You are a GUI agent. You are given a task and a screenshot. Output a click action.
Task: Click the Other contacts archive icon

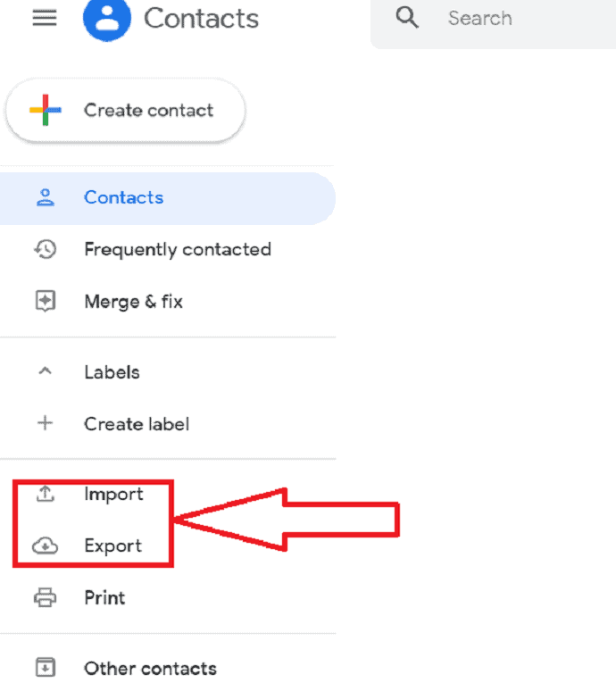click(46, 667)
